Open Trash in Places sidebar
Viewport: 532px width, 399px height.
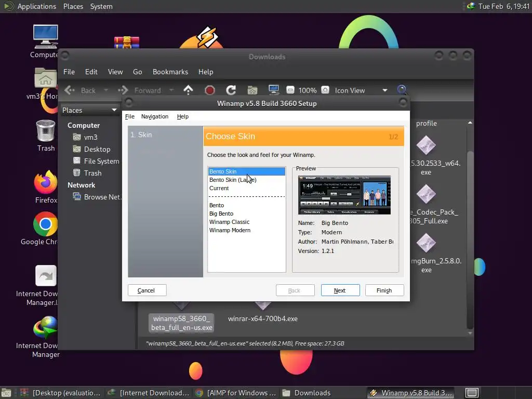coord(87,173)
